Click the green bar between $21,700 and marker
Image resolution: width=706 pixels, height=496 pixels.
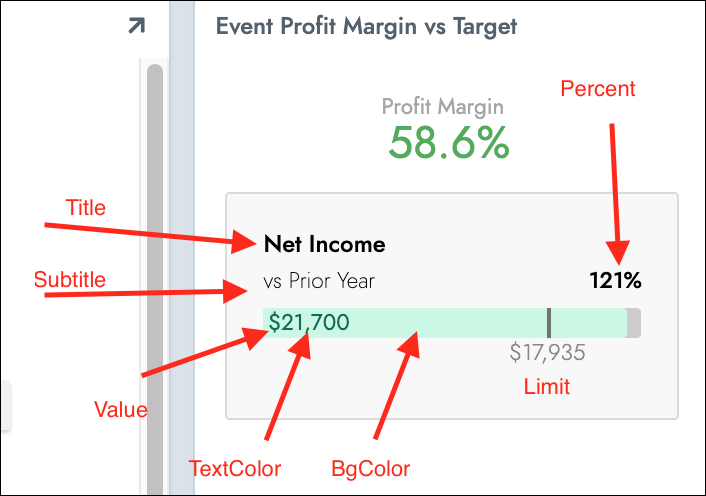point(450,322)
